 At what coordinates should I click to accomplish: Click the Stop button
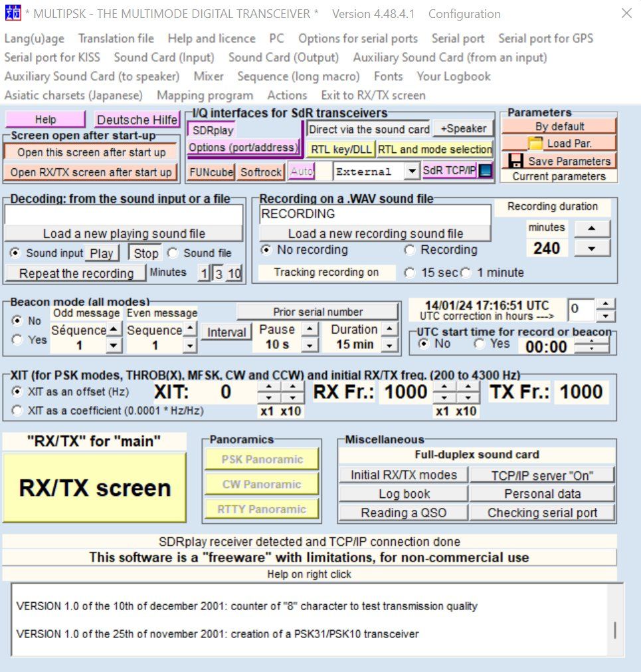click(145, 253)
